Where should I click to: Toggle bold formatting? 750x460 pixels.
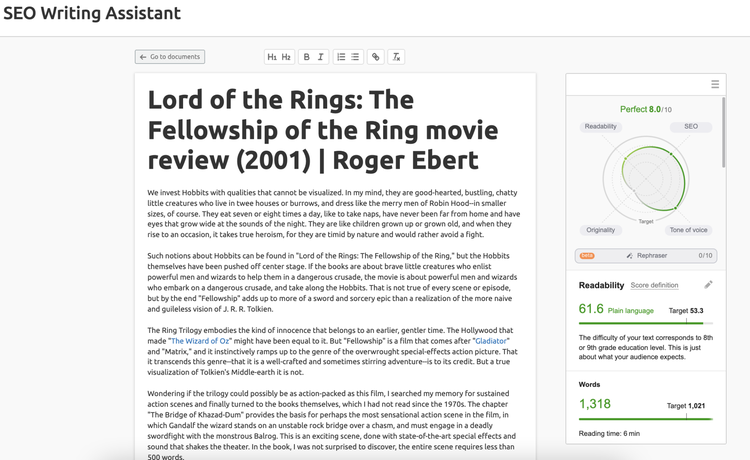pyautogui.click(x=307, y=57)
